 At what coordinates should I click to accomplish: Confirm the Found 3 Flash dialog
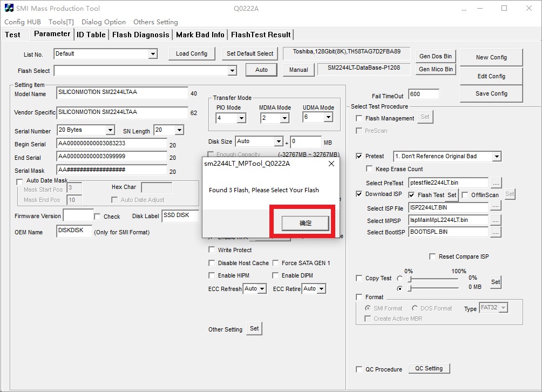(306, 223)
